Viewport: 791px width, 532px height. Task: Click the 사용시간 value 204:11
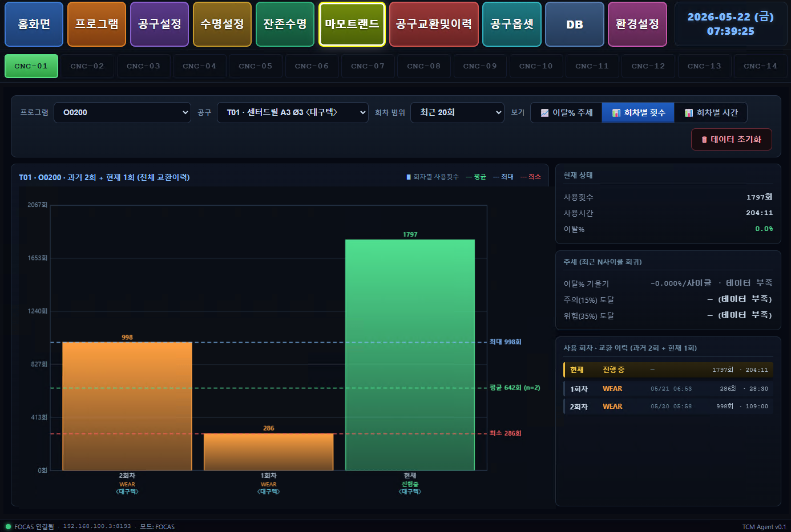(760, 213)
